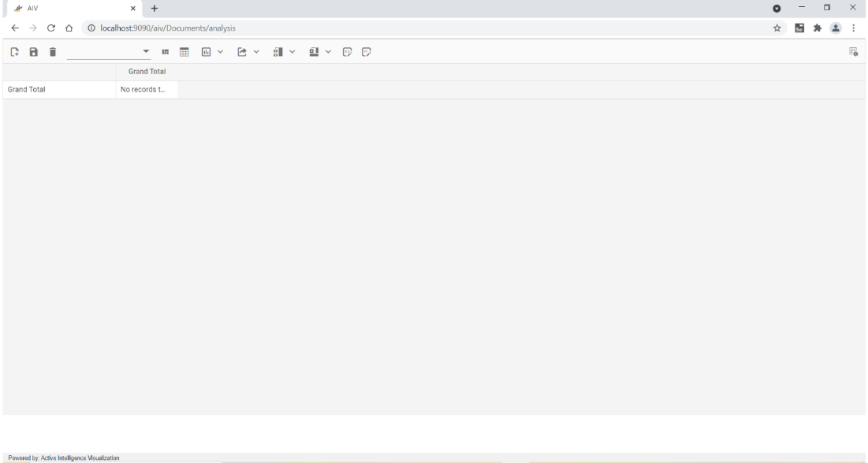The width and height of the screenshot is (868, 463).
Task: Click the export share icon
Action: tap(242, 52)
